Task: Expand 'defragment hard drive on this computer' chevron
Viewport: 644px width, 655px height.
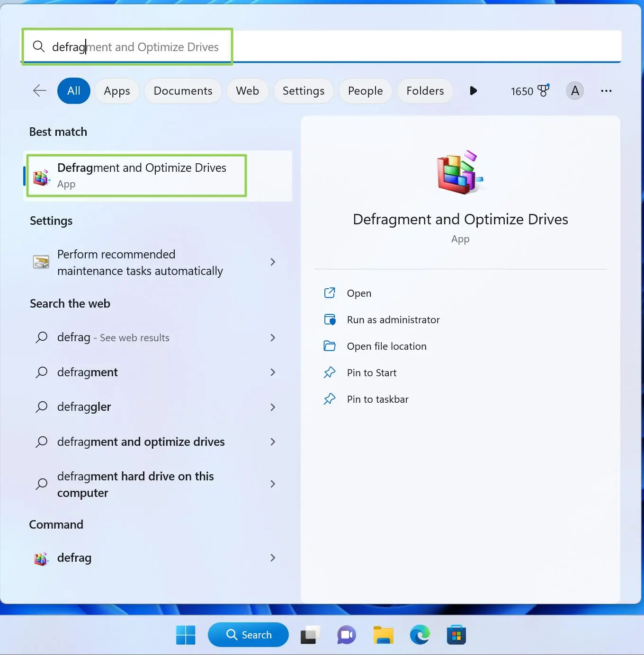Action: click(273, 484)
